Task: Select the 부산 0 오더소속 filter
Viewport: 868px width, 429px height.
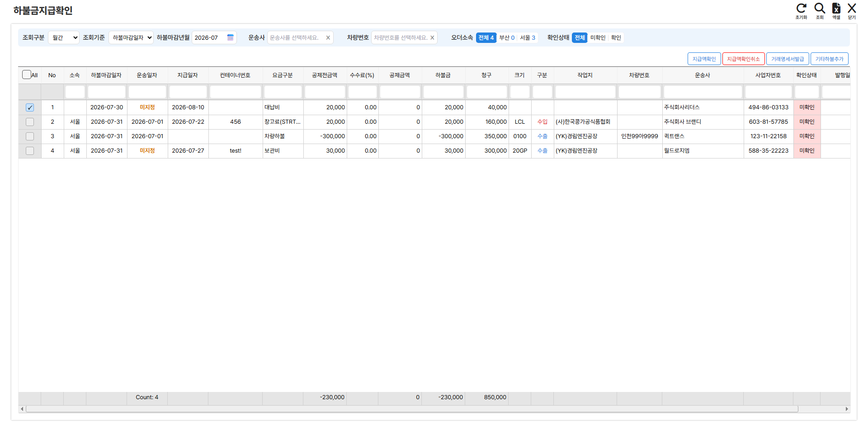Action: (507, 37)
